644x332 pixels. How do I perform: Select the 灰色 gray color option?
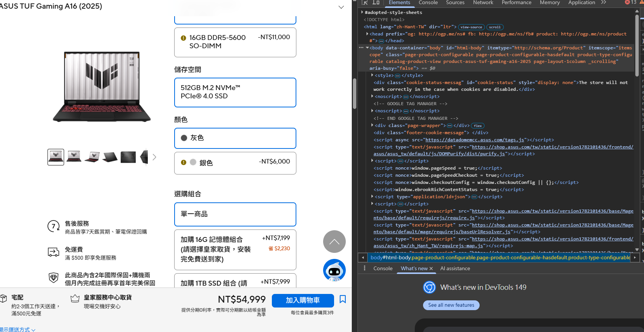point(235,138)
